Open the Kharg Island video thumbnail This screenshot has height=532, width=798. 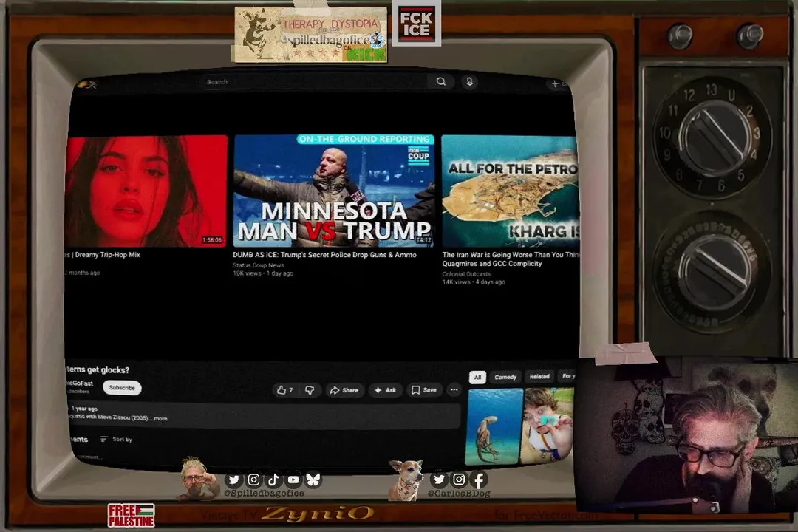pos(510,191)
